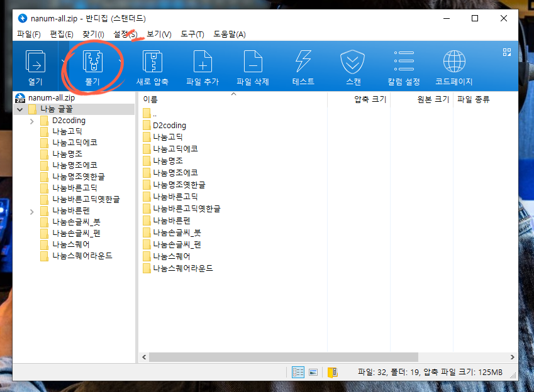Collapse the 나눔 글꼴 tree node
Screen dimensions: 534x392
(19, 109)
